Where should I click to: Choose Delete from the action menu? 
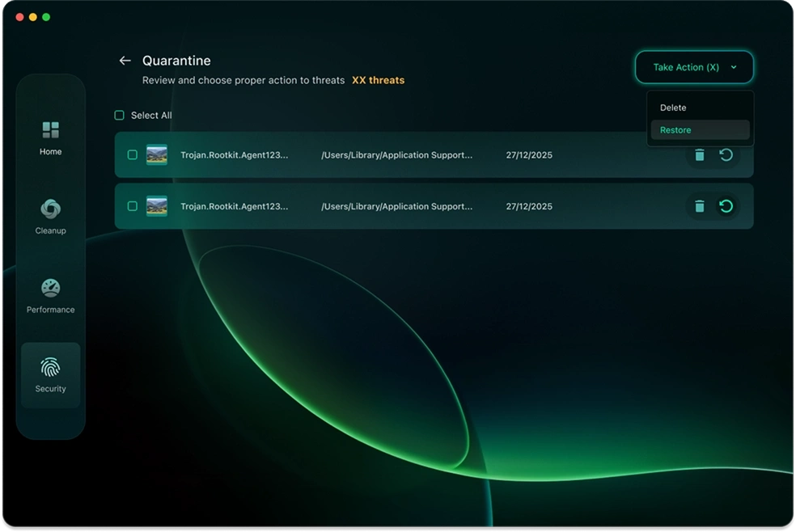click(700, 108)
